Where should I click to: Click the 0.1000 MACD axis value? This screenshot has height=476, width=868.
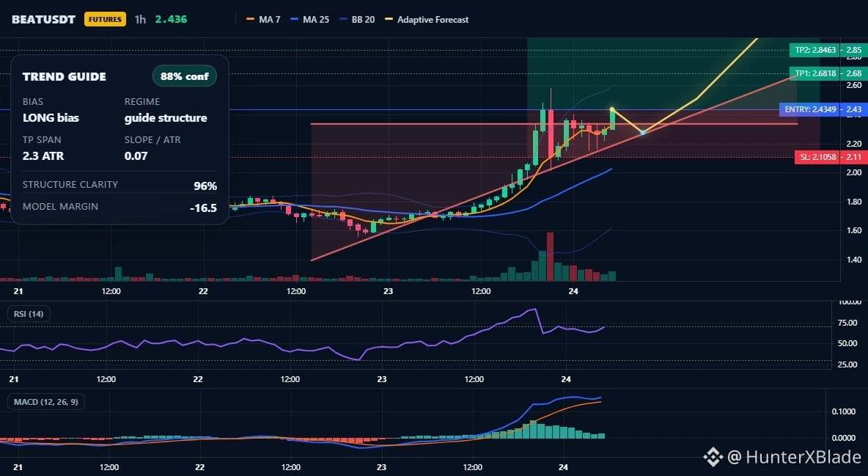(x=844, y=411)
